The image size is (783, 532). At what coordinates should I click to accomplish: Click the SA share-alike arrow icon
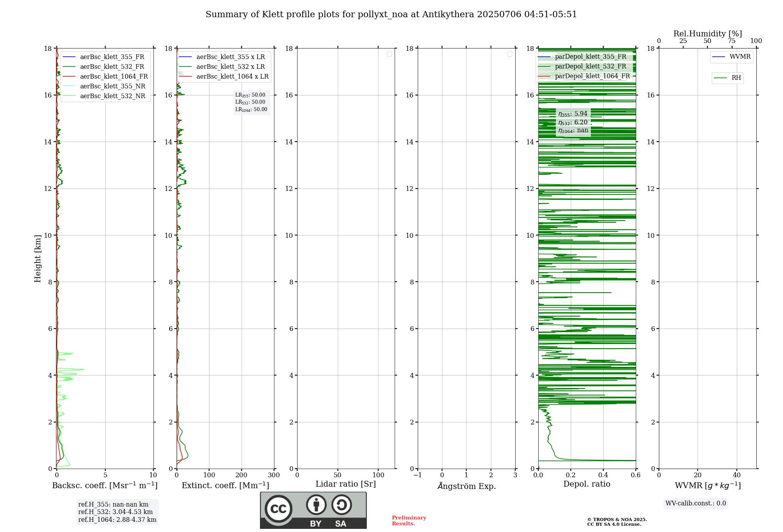click(x=341, y=505)
